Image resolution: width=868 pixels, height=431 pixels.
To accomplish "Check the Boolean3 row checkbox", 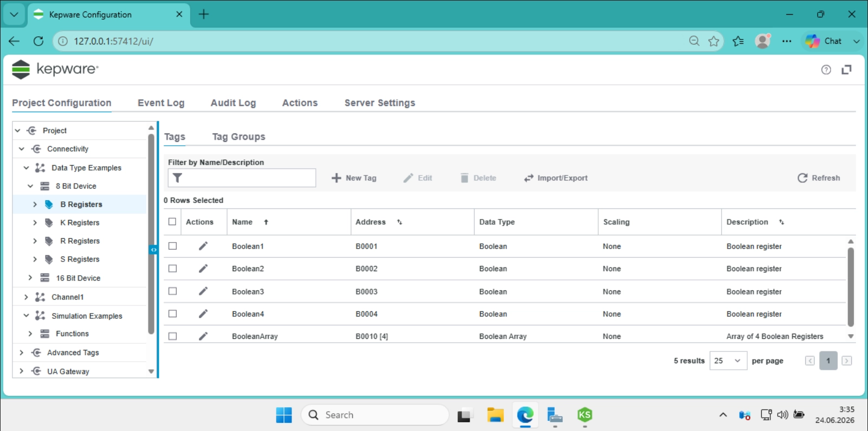I will pyautogui.click(x=172, y=291).
